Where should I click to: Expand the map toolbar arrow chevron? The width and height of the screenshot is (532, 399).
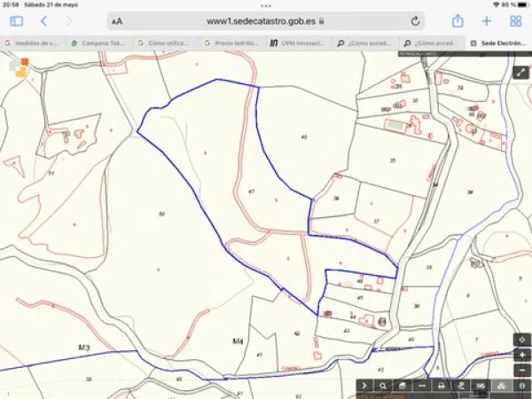pyautogui.click(x=364, y=386)
